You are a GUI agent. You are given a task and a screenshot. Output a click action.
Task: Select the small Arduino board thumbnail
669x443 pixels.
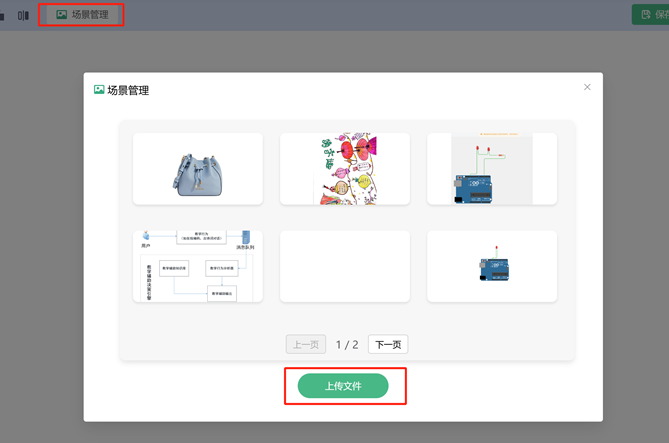[x=492, y=266]
